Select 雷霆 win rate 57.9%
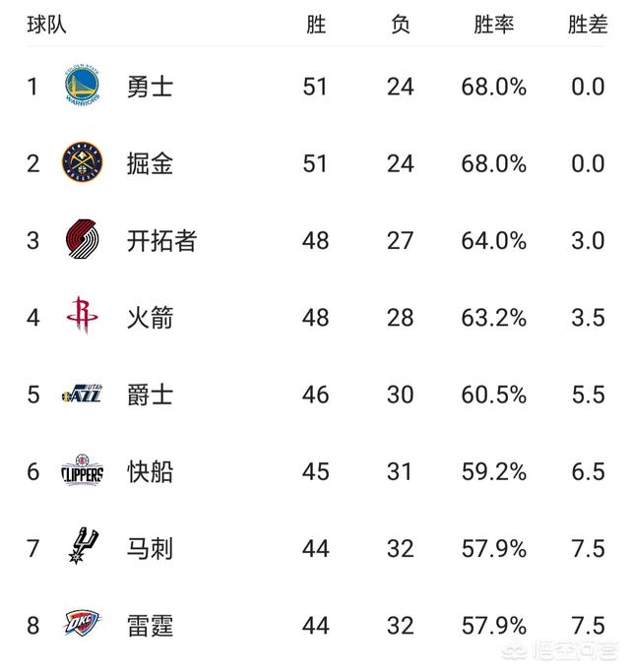 pyautogui.click(x=493, y=626)
